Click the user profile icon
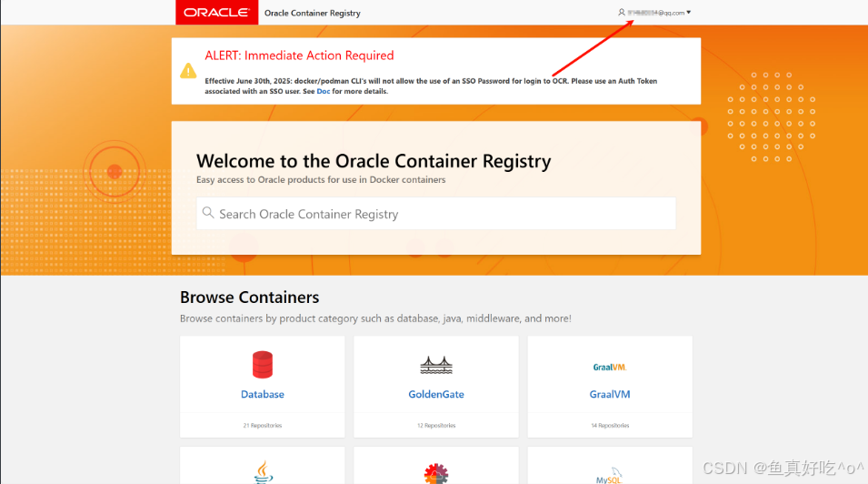This screenshot has height=484, width=868. click(x=621, y=12)
